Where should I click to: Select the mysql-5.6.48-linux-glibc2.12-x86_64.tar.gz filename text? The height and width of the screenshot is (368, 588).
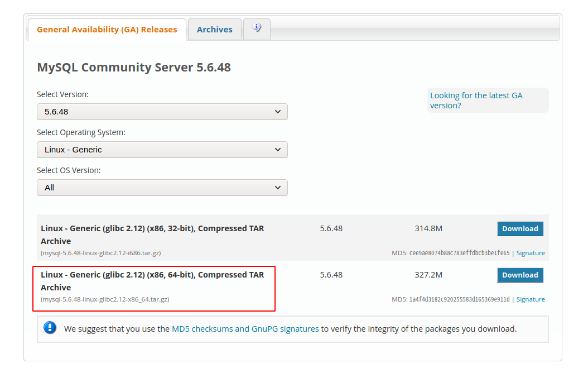[x=105, y=299]
